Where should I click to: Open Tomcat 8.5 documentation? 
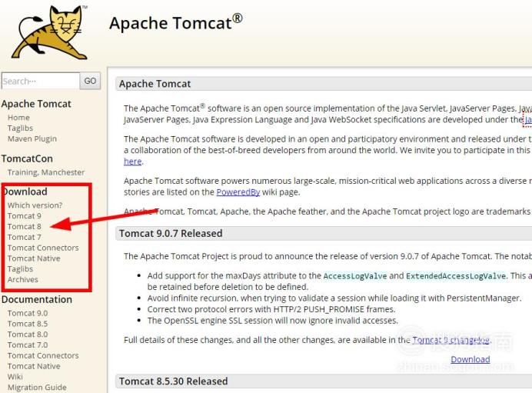coord(28,324)
